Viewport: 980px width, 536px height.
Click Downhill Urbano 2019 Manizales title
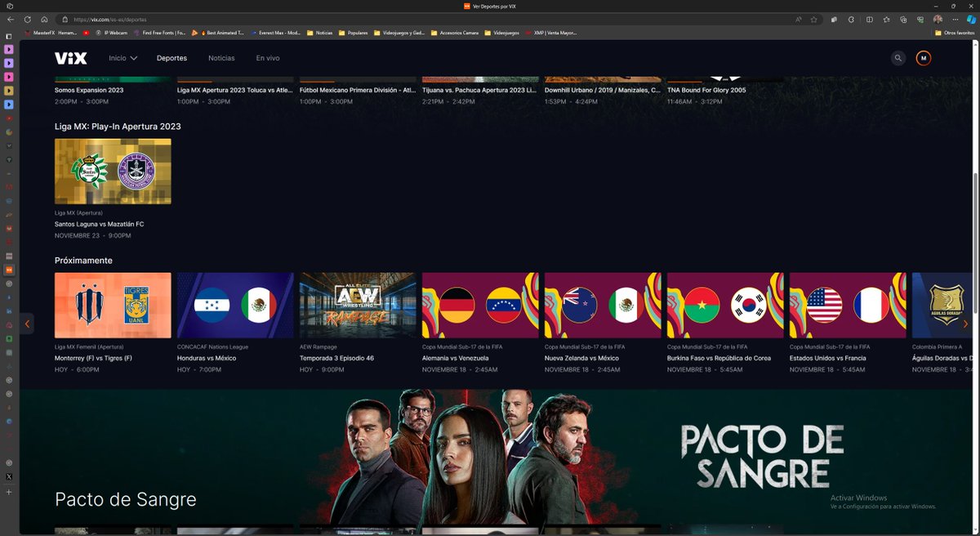coord(603,90)
